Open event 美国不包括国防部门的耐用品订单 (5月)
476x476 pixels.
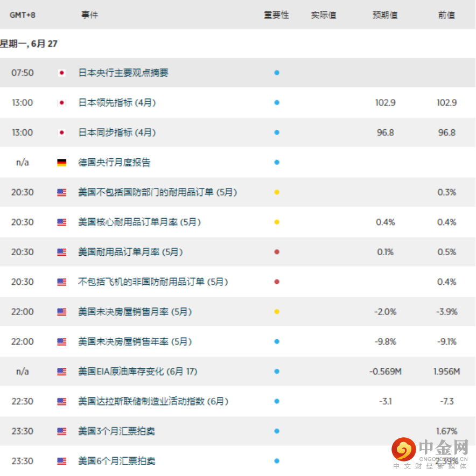158,192
